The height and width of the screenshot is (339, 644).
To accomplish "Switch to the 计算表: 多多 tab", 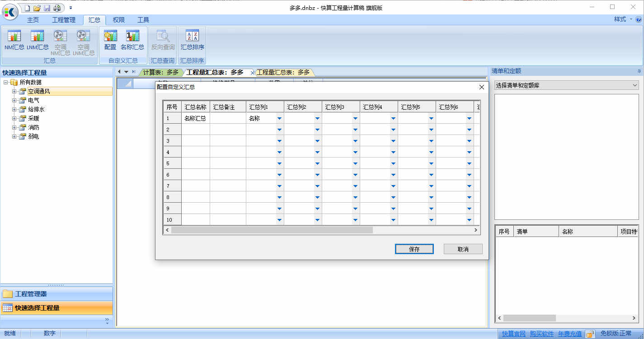I will 160,72.
